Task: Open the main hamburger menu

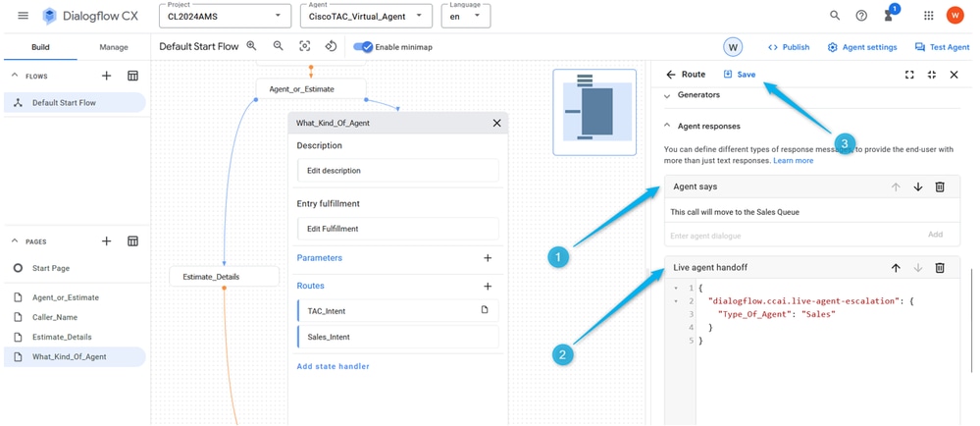Action: click(24, 16)
